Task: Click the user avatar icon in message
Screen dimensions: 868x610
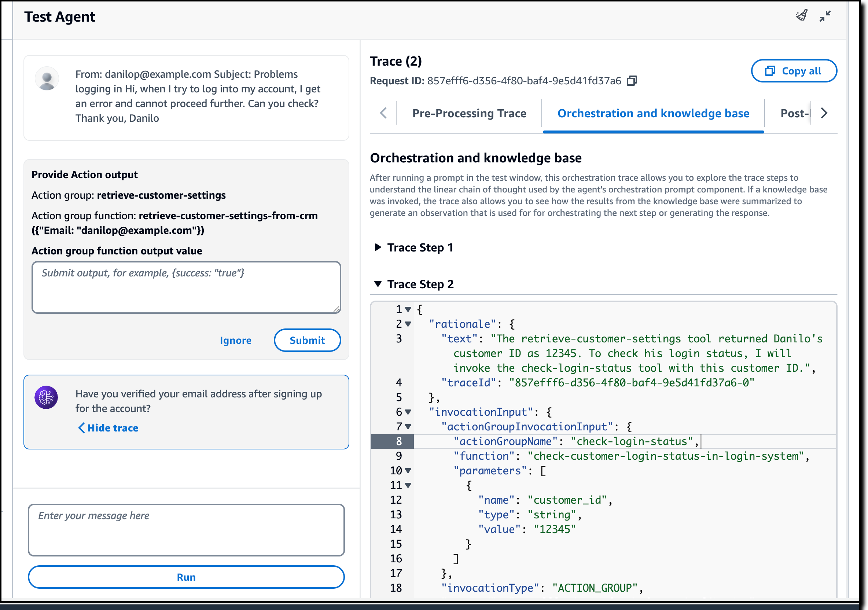Action: 47,79
